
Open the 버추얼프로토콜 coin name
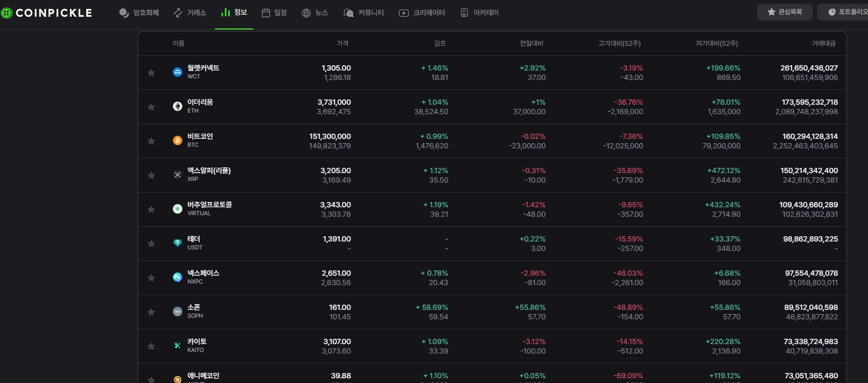(x=210, y=205)
